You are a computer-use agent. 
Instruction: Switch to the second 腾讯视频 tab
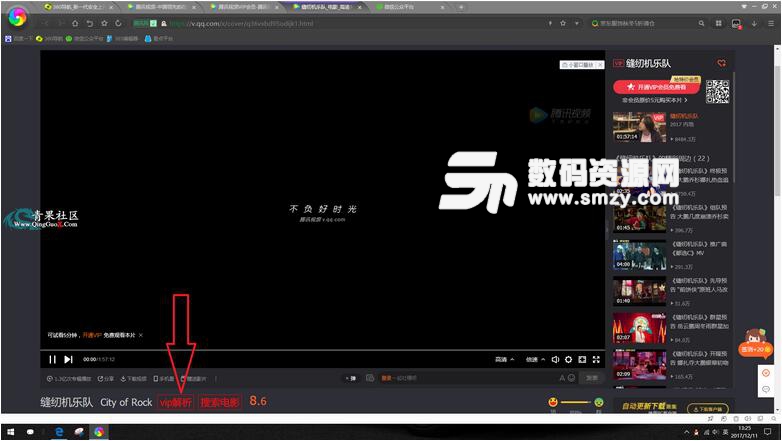coord(161,7)
